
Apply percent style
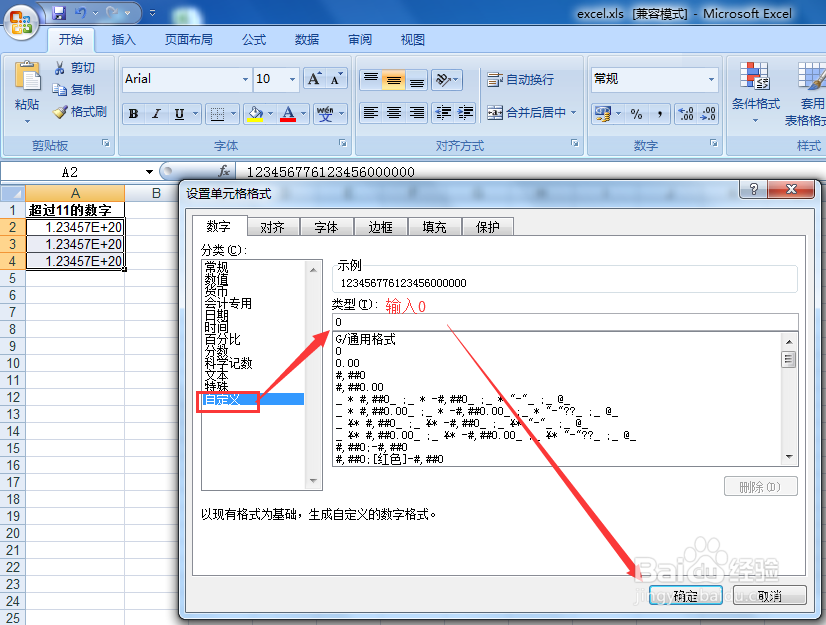(636, 113)
